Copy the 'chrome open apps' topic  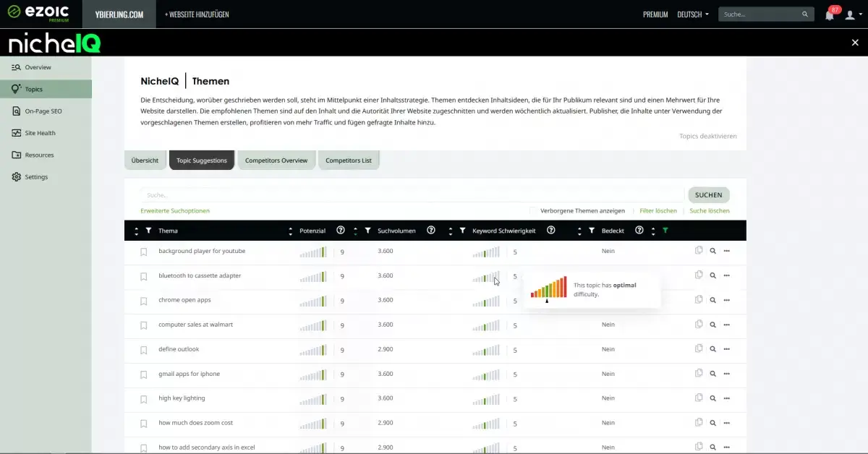coord(699,299)
